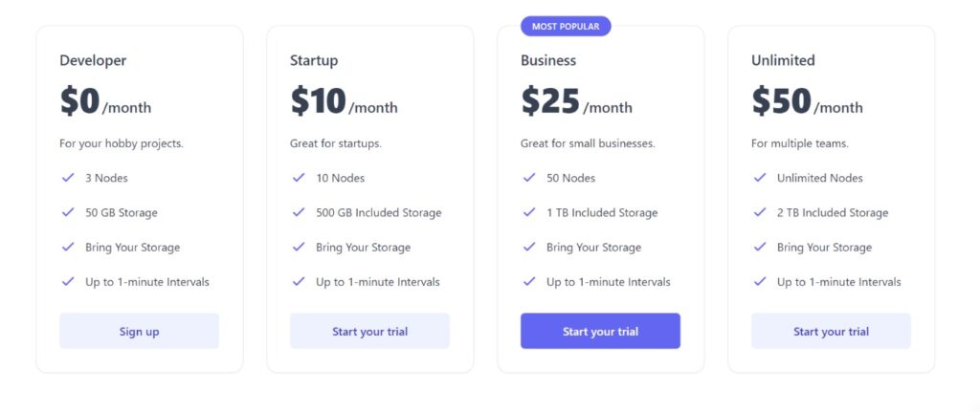Screen dimensions: 980x412
Task: Start your trial for Unlimited plan
Action: coord(832,331)
